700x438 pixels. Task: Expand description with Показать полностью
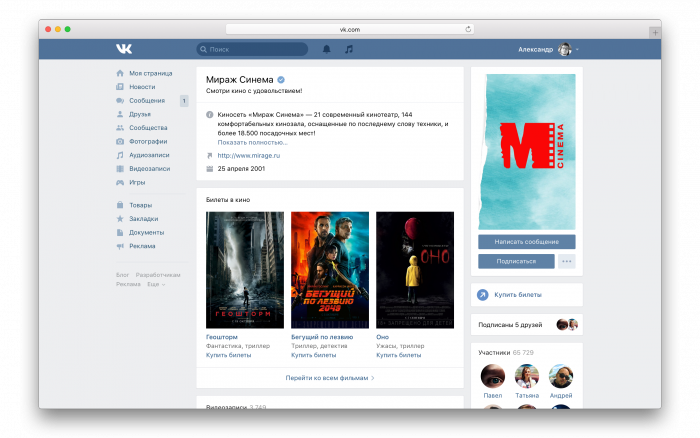(x=252, y=142)
